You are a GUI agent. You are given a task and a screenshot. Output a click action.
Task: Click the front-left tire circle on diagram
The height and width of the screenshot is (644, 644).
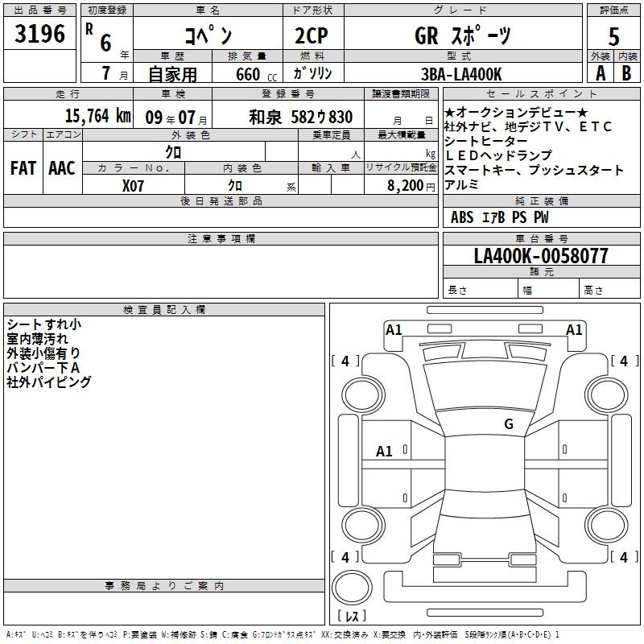click(363, 395)
